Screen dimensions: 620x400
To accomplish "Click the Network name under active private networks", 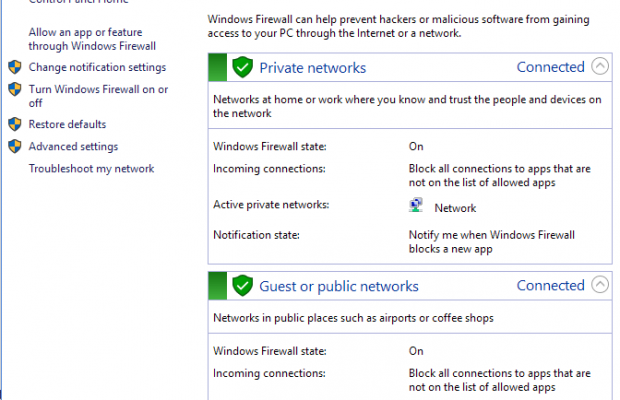I will pyautogui.click(x=455, y=208).
